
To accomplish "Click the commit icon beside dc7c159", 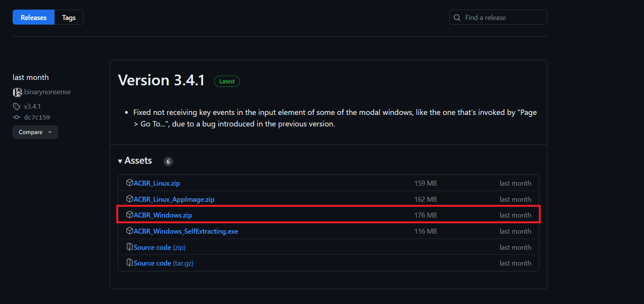I will tap(17, 117).
